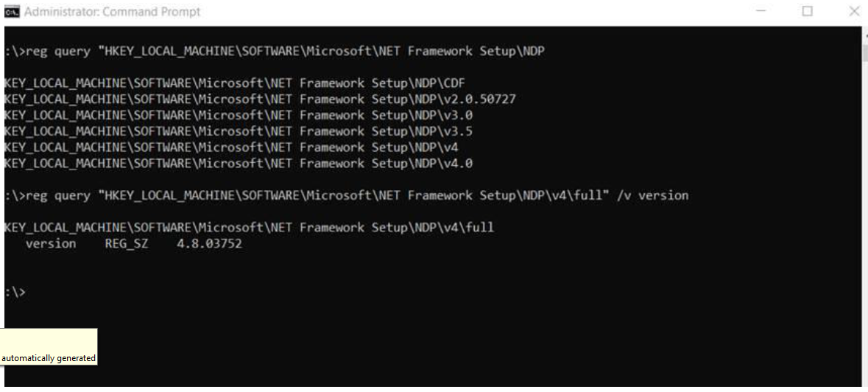Click the NDP\v3.0 registry key line
The image size is (868, 392).
click(239, 116)
